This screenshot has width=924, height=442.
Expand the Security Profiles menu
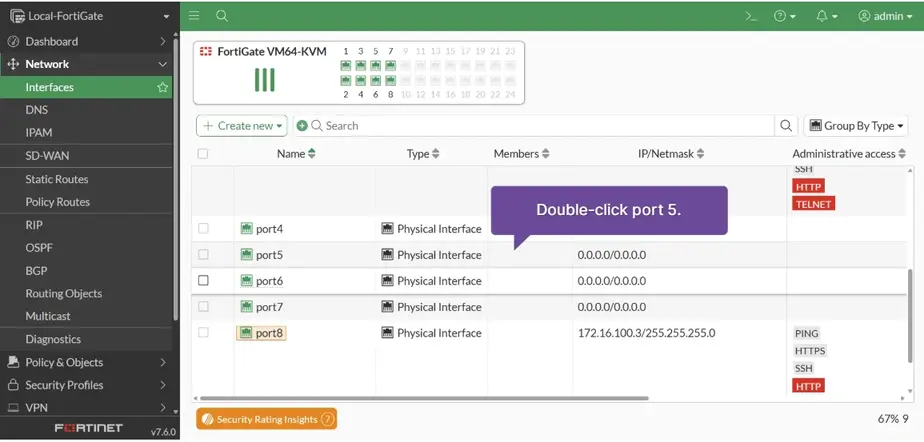(87, 385)
